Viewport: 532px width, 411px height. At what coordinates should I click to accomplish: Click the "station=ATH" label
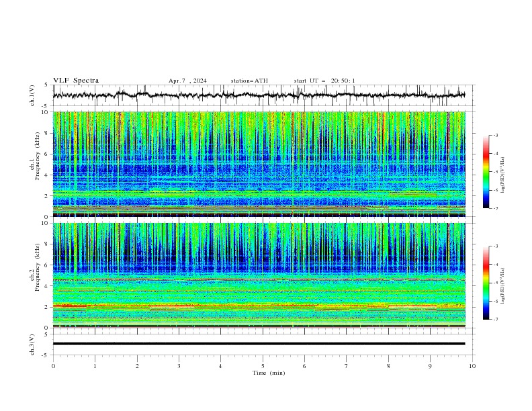(249, 81)
